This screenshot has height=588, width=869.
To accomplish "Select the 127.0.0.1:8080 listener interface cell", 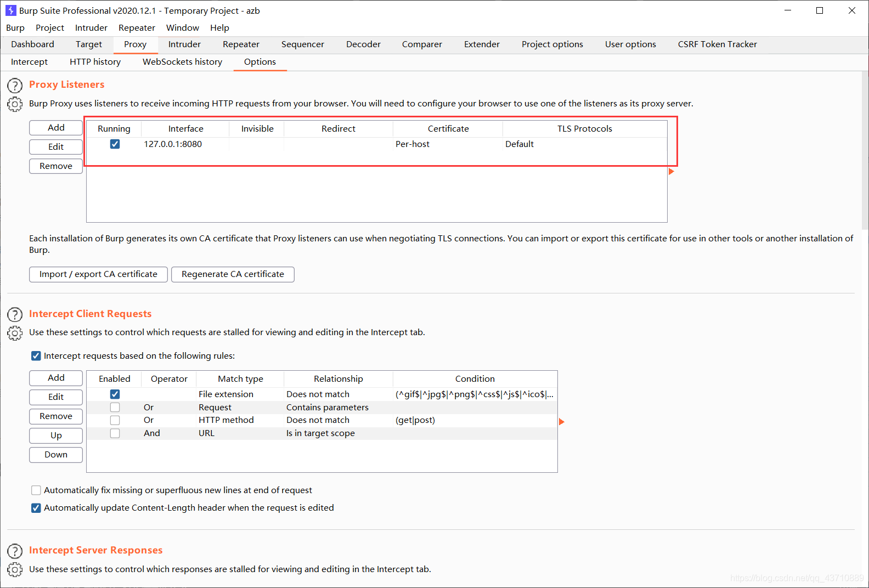I will pyautogui.click(x=185, y=144).
